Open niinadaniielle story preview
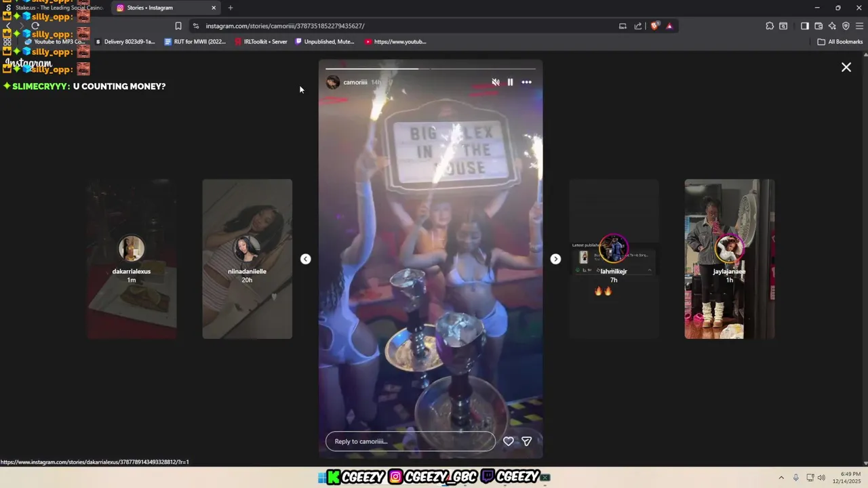Screen dimensions: 868x488 tap(247, 259)
